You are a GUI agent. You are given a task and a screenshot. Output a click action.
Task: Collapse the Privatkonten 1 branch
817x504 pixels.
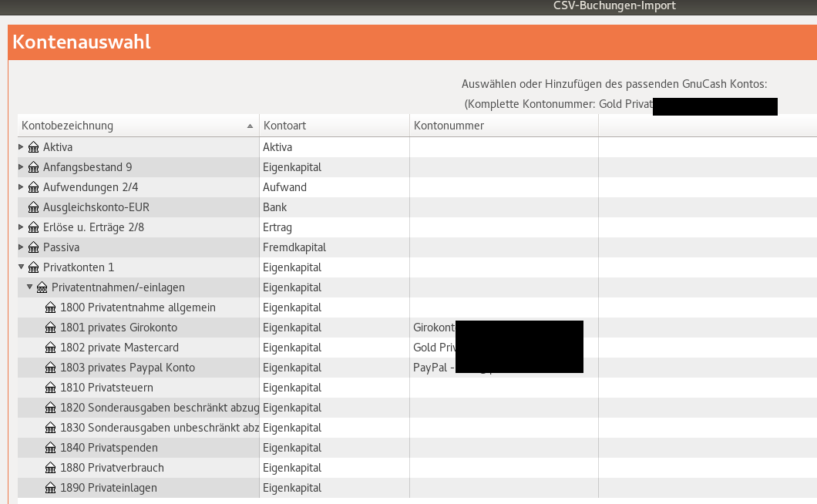pyautogui.click(x=21, y=267)
